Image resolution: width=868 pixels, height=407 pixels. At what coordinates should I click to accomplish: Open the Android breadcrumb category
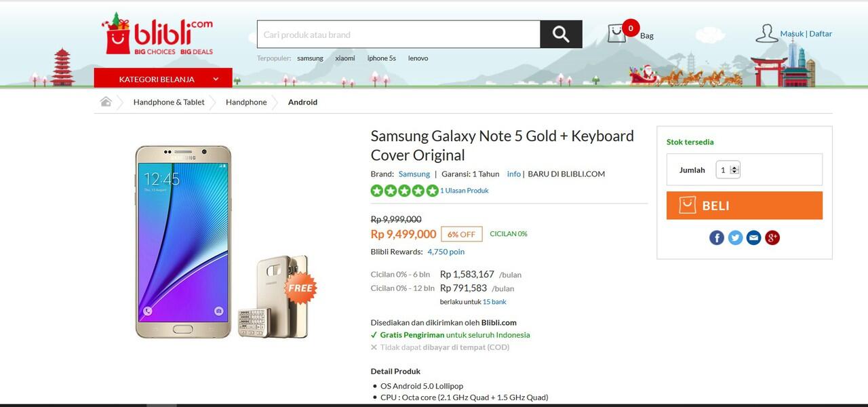click(302, 102)
